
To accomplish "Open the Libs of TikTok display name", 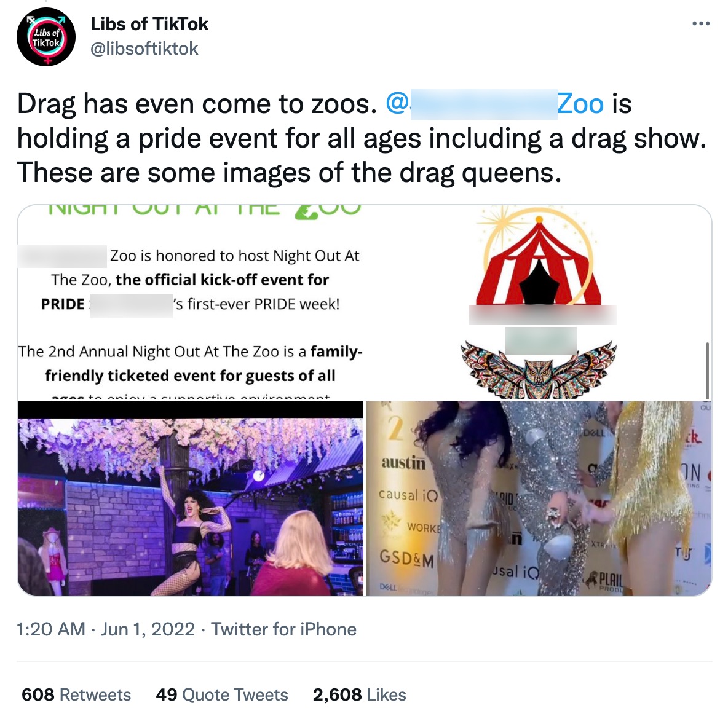I will click(149, 24).
